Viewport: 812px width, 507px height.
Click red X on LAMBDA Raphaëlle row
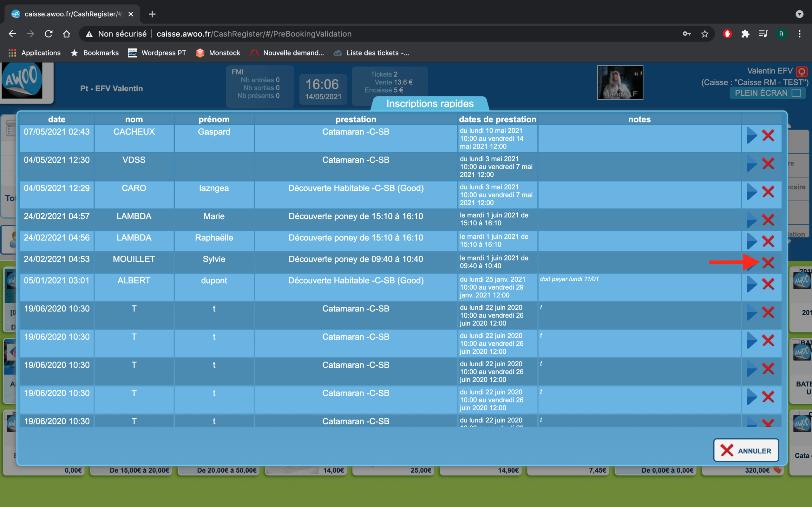[768, 241]
